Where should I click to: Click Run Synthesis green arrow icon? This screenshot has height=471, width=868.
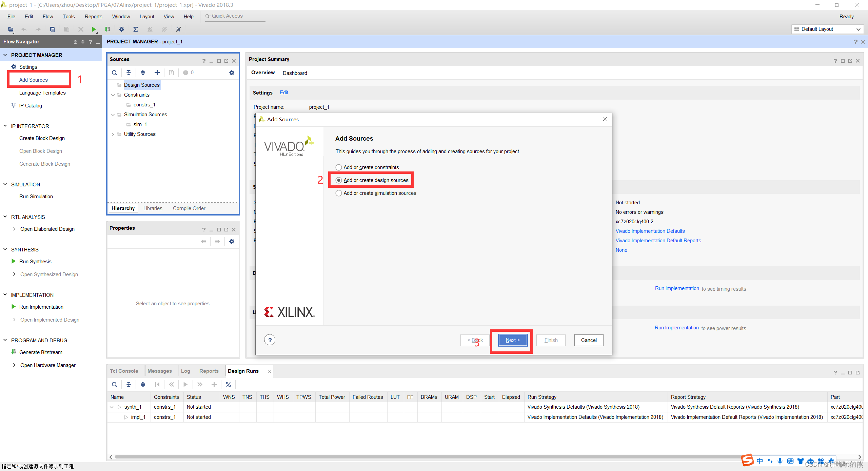[x=14, y=261]
